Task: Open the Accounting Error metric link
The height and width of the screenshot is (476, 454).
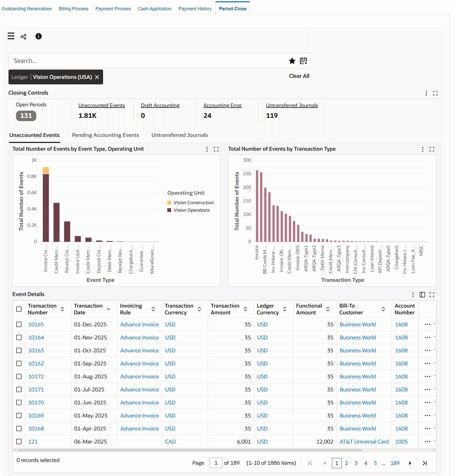Action: (223, 106)
